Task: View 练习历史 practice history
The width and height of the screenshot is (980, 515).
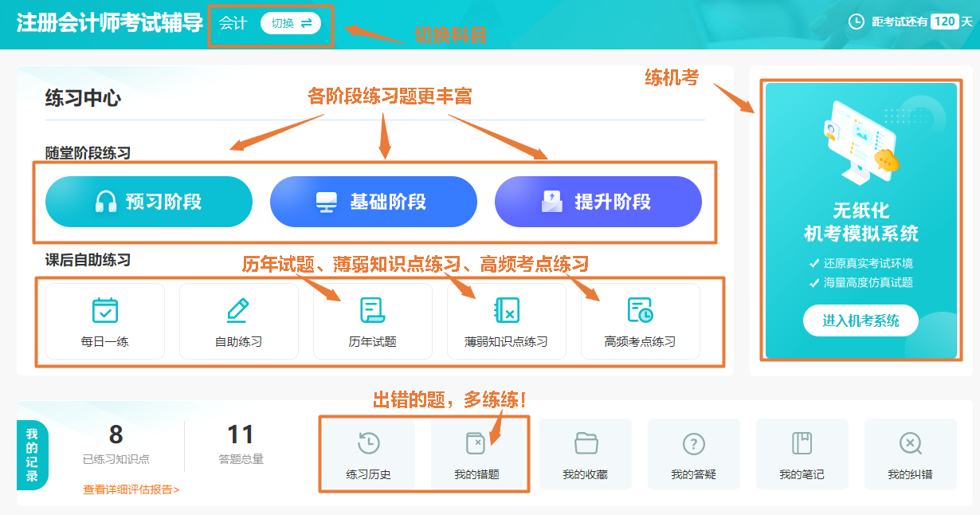Action: click(368, 454)
